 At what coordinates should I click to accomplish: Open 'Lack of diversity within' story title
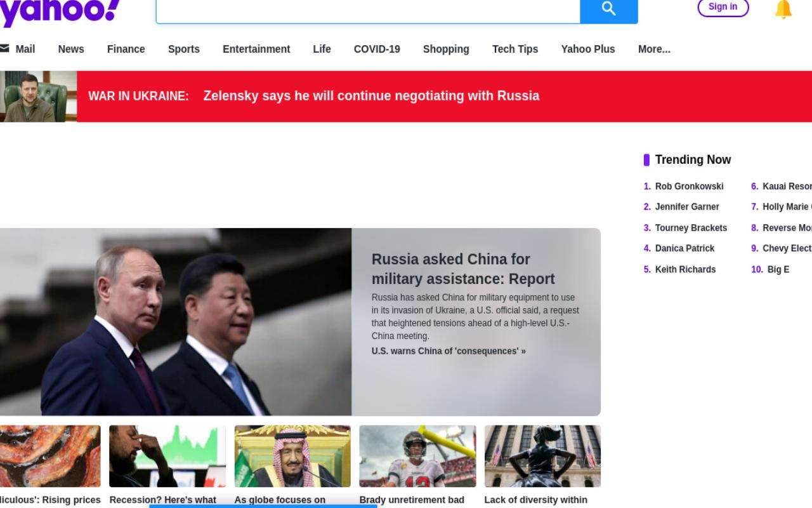point(536,500)
